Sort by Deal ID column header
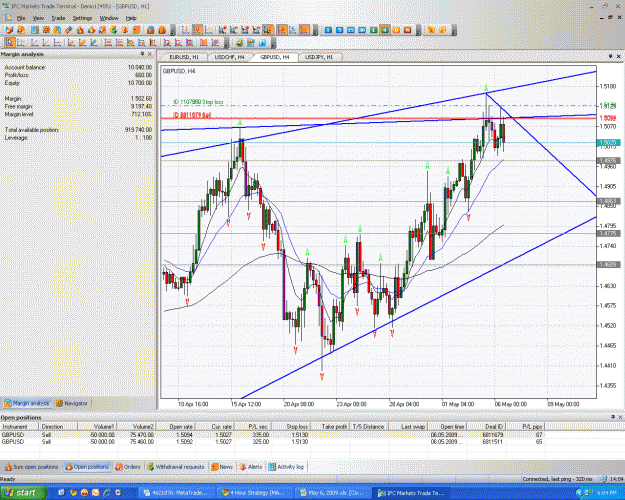625x500 pixels. [485, 426]
